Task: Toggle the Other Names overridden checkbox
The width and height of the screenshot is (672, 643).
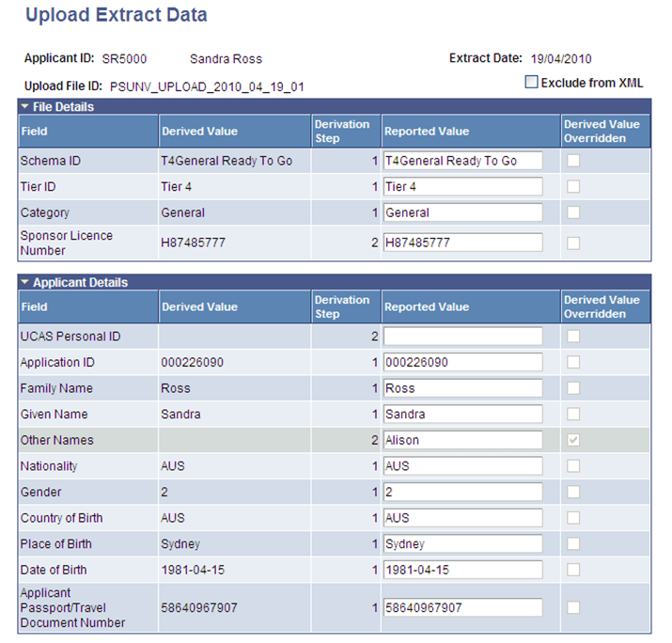Action: pyautogui.click(x=573, y=440)
